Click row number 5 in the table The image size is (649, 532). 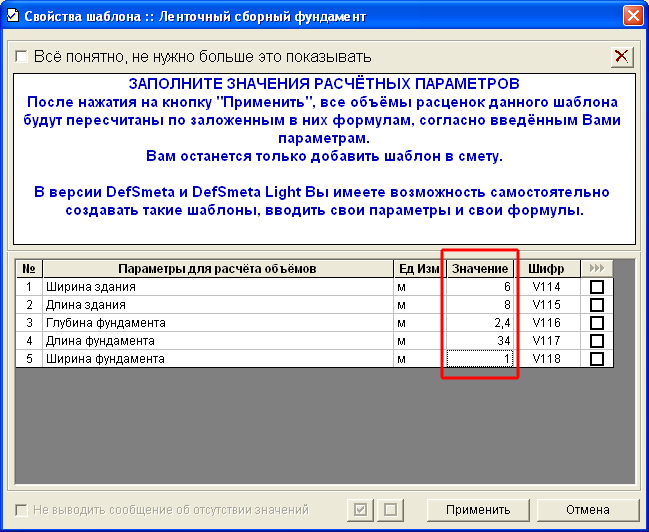coord(29,359)
